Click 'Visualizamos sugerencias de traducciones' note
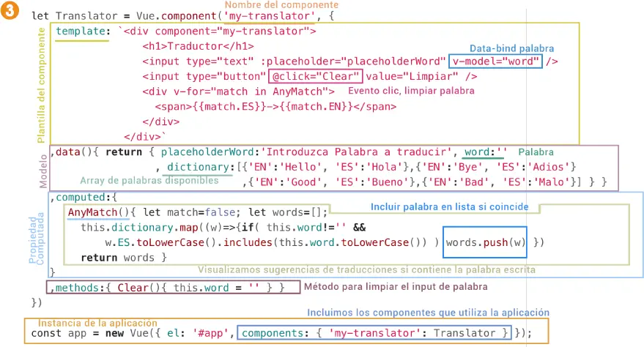Screen dimensions: 644x347 pyautogui.click(x=367, y=270)
